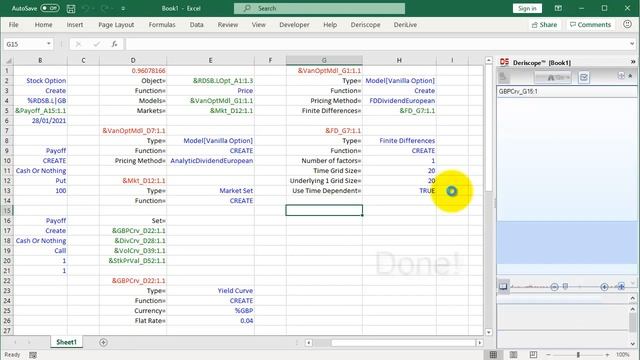Toggle the AutoSave switch

[x=50, y=8]
